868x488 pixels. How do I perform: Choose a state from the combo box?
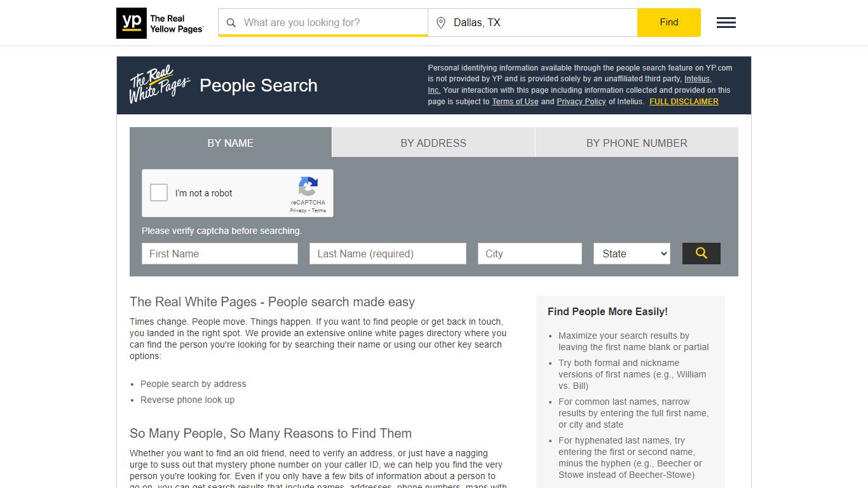coord(631,253)
